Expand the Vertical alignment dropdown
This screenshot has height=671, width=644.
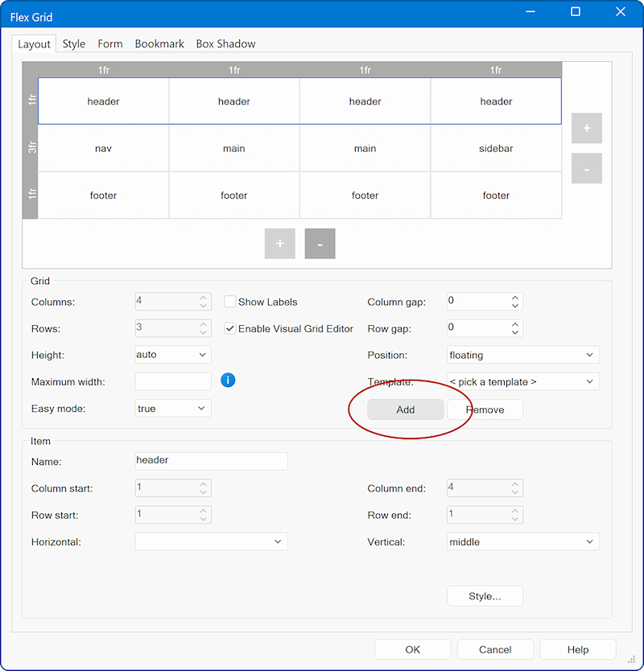pos(522,541)
